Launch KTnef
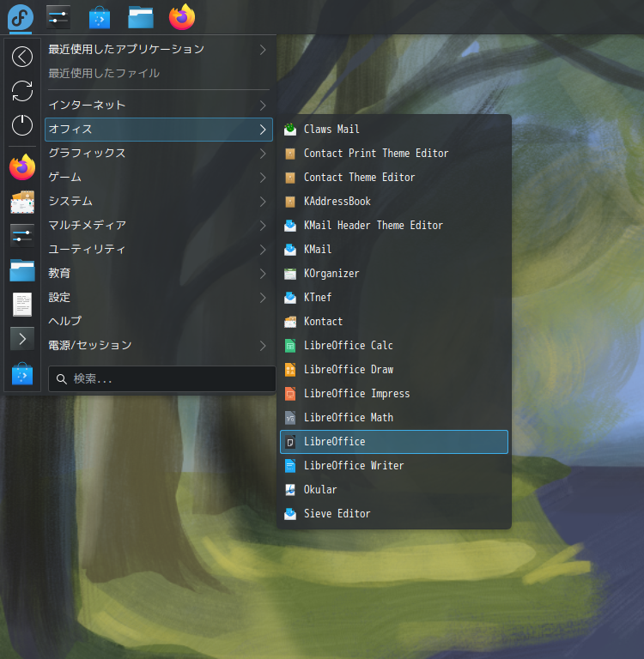 coord(394,298)
